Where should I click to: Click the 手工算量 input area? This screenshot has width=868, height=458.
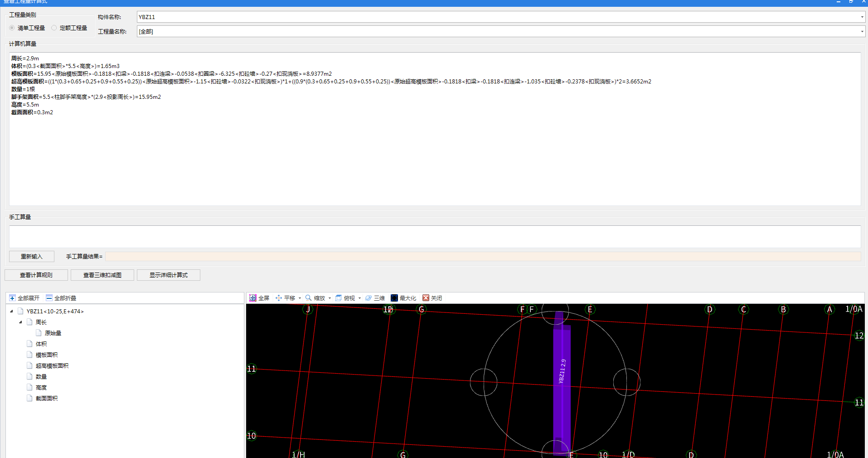coord(435,237)
